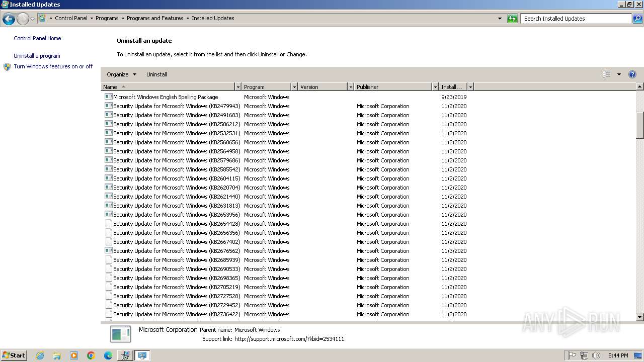Open Microsoft Edge from taskbar
Viewport: 644px width, 362px height.
(x=108, y=355)
